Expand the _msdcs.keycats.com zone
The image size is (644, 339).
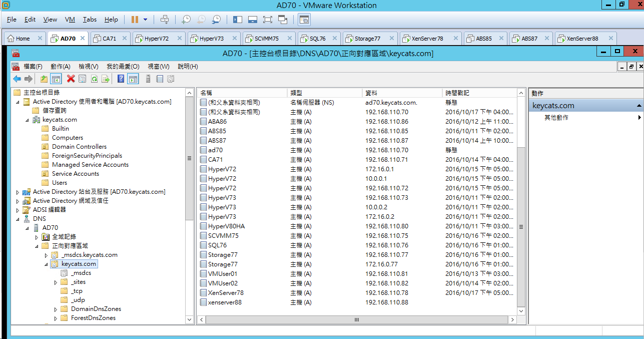point(46,255)
